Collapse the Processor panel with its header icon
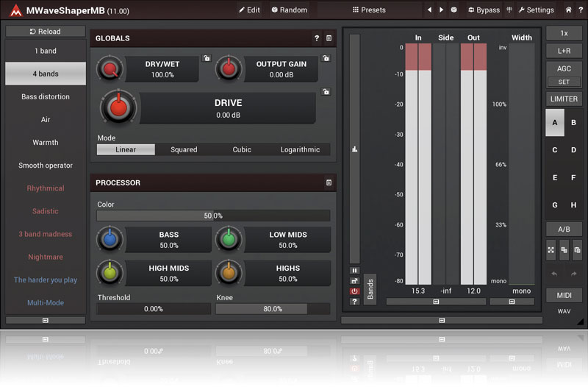The image size is (588, 387). coord(329,182)
